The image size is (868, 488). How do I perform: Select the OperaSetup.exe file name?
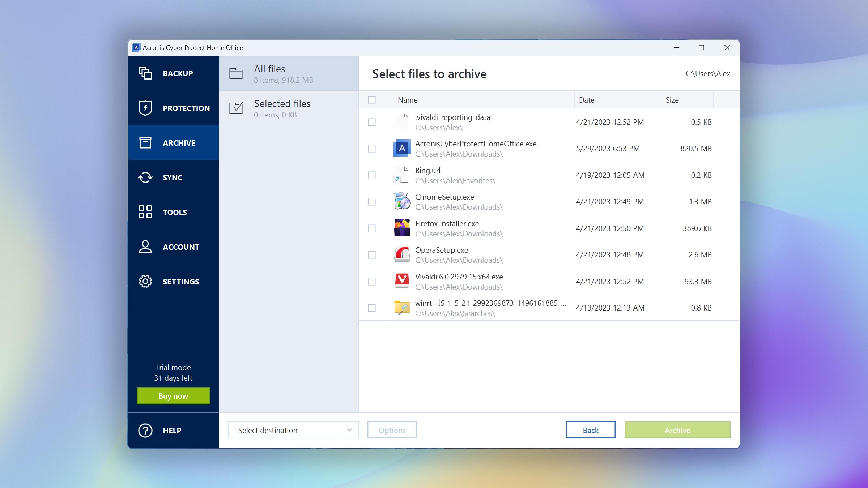click(x=442, y=250)
